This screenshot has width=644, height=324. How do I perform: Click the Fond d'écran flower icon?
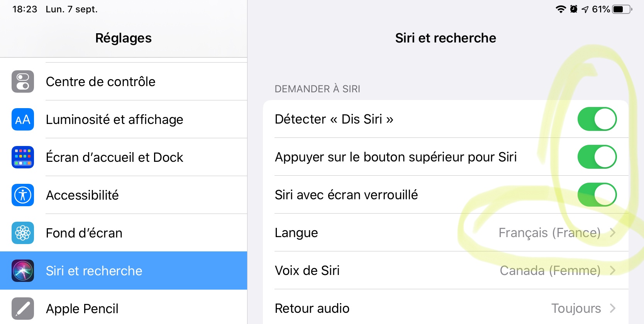(23, 233)
